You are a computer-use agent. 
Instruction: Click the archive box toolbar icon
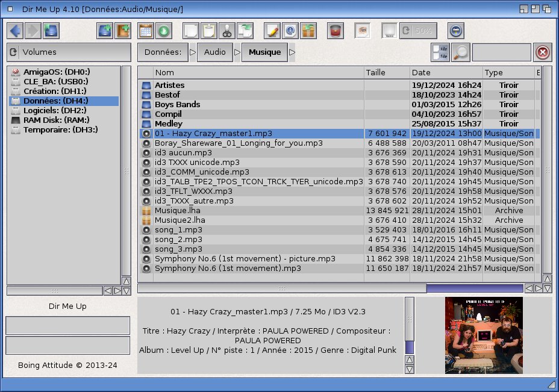[x=308, y=31]
